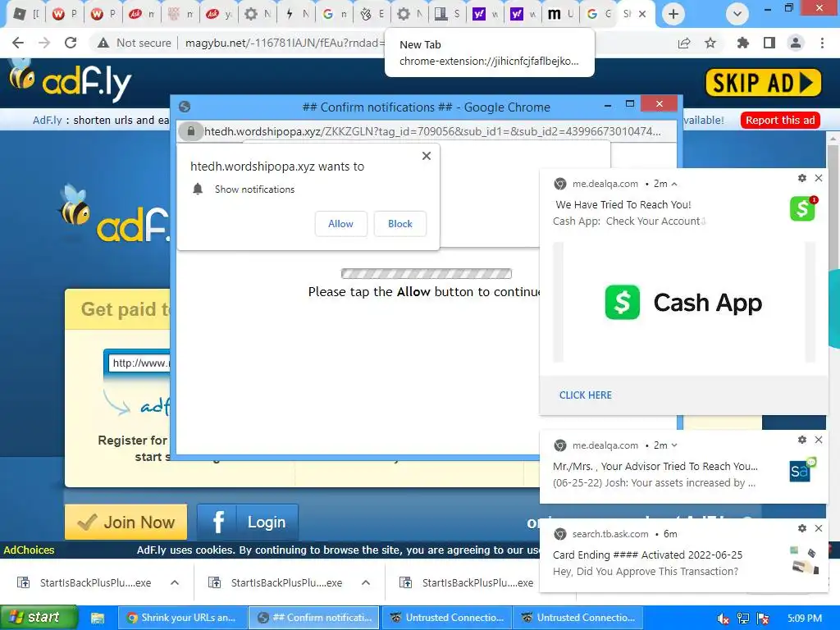Click CLICK HERE in Cash App notification
840x630 pixels.
[x=586, y=395]
